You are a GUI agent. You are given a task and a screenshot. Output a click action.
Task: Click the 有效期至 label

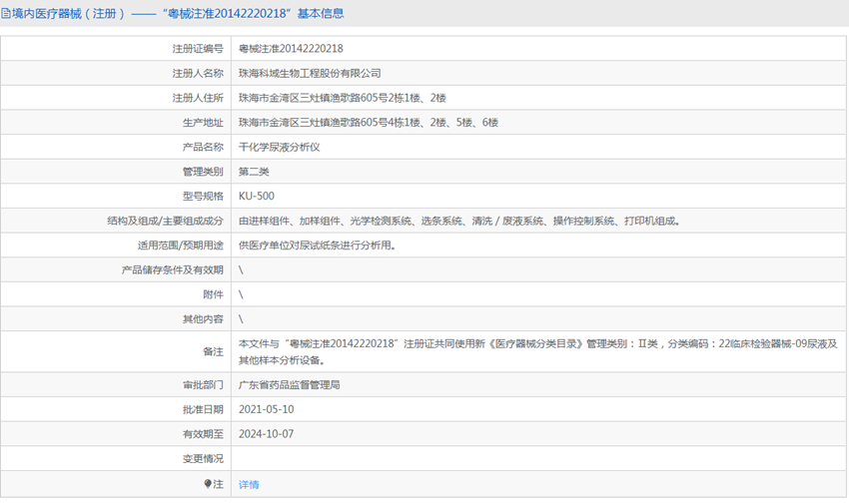203,434
